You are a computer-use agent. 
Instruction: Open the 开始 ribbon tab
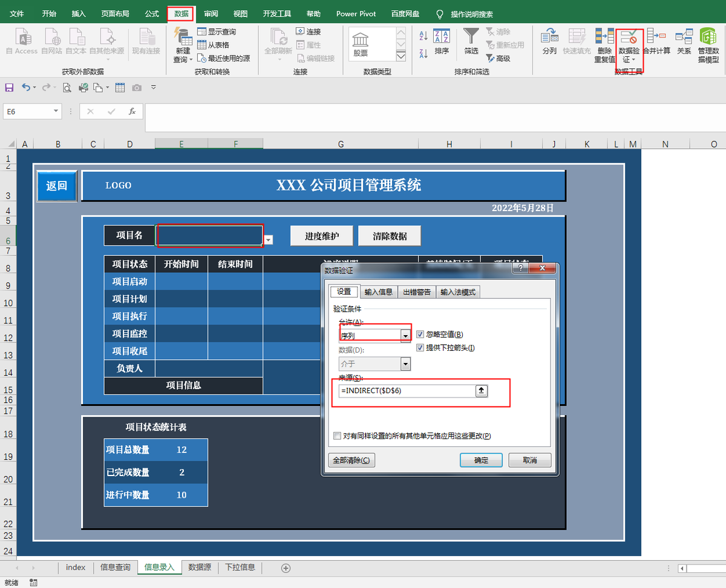tap(49, 13)
